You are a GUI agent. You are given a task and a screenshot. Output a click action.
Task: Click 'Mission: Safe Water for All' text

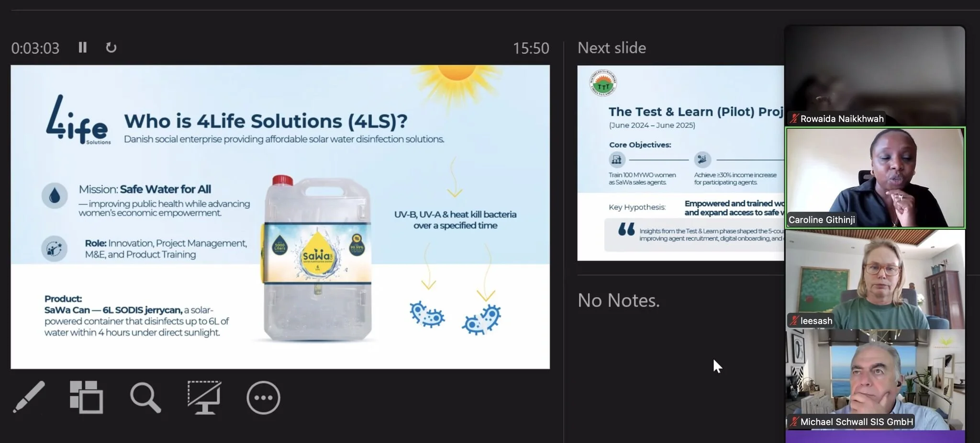coord(145,189)
